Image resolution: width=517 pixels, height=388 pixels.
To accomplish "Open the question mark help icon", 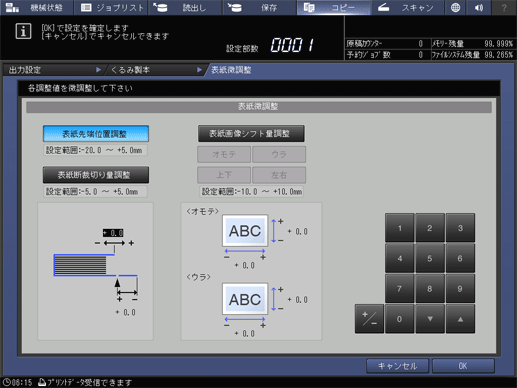I will pyautogui.click(x=504, y=7).
